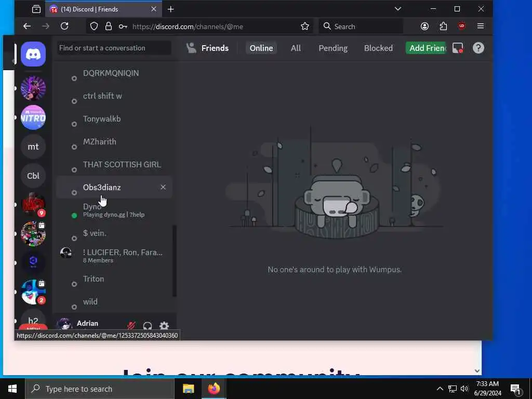The image size is (532, 399).
Task: Click Adrian's user profile panel
Action: pyautogui.click(x=88, y=324)
